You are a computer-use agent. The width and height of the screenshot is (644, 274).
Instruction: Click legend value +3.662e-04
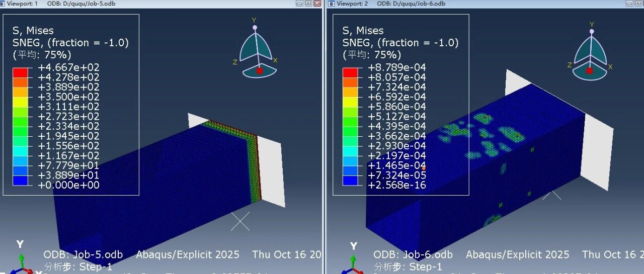click(397, 136)
